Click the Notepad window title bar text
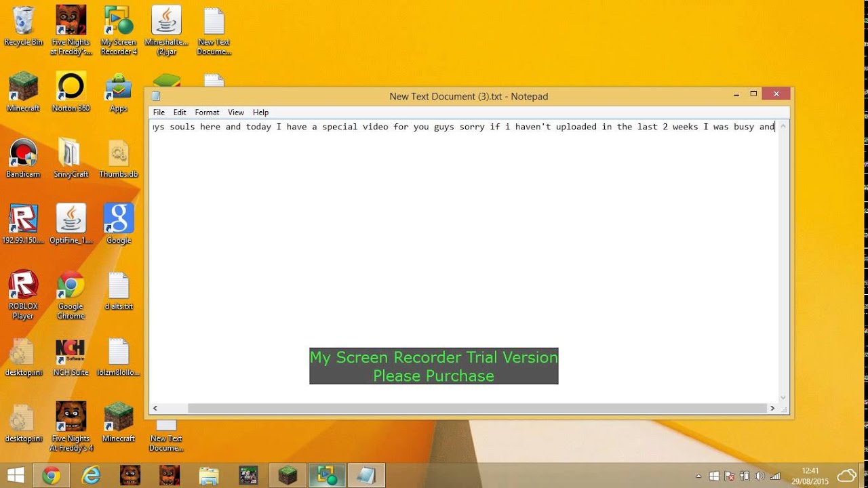Viewport: 868px width, 488px height. (469, 96)
